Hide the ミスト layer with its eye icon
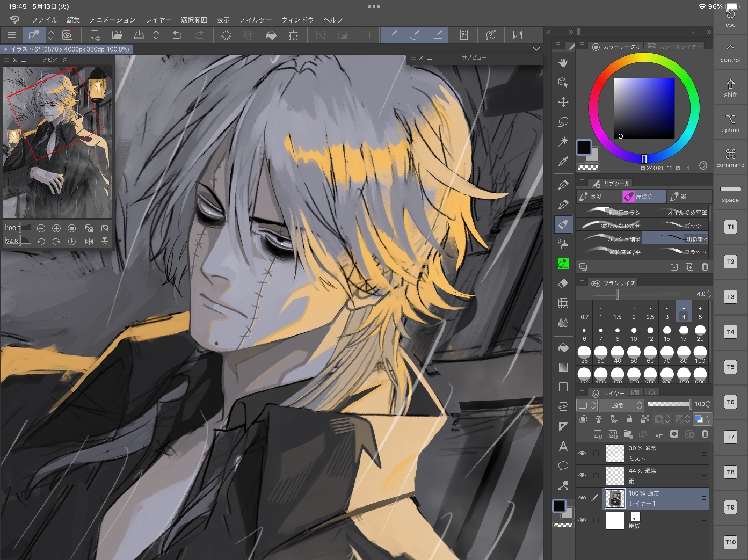Viewport: 748px width, 560px height. 582,454
